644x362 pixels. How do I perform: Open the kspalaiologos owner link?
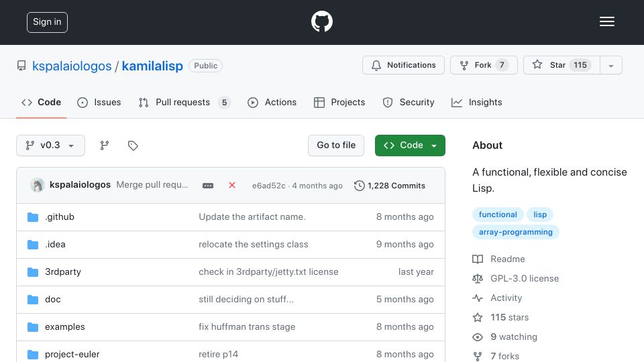tap(72, 66)
